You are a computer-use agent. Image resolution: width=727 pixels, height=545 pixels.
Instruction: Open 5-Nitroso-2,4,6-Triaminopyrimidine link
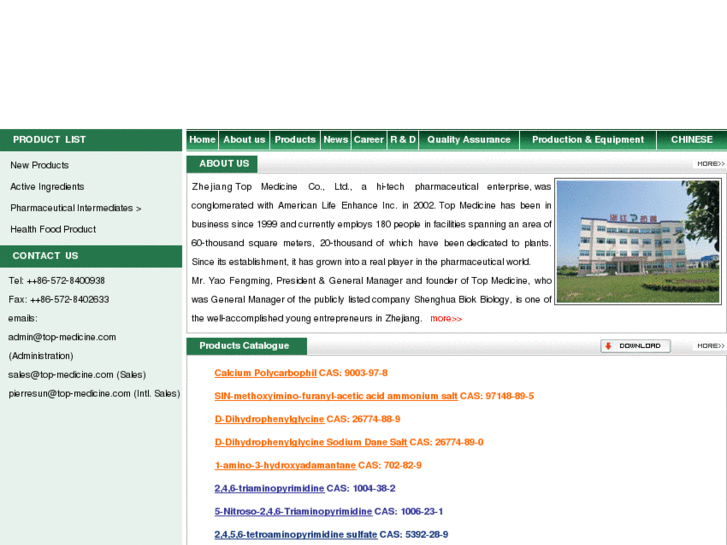(x=293, y=512)
